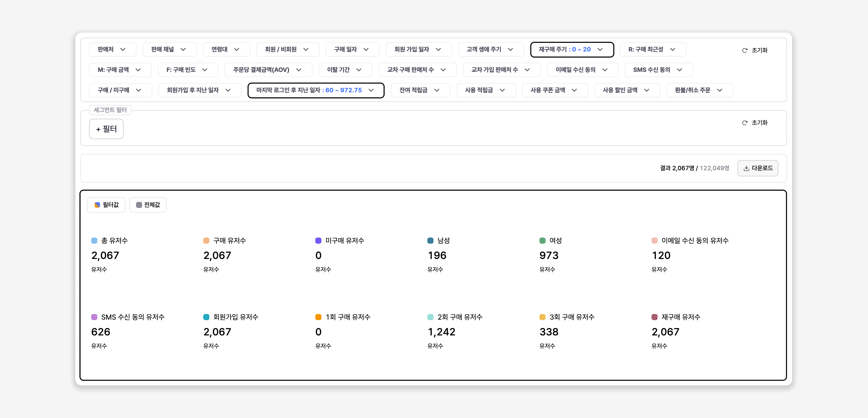Viewport: 868px width, 418px height.
Task: Click the refresh icon in segment filter section
Action: tap(744, 123)
